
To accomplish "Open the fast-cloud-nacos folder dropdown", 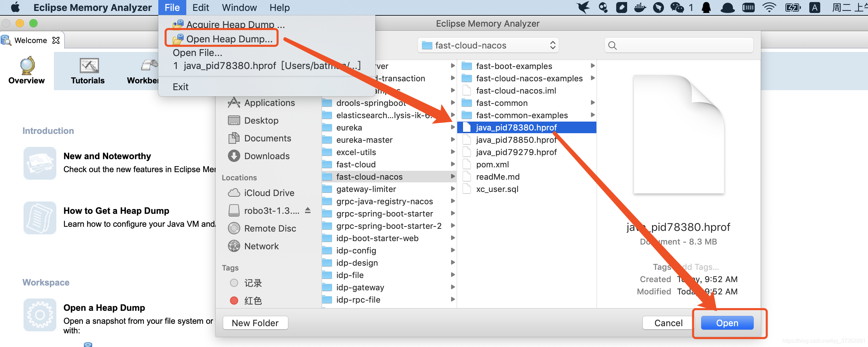I will click(x=488, y=45).
